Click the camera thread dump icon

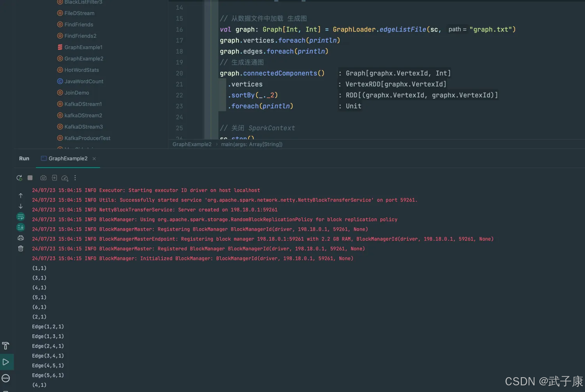43,178
